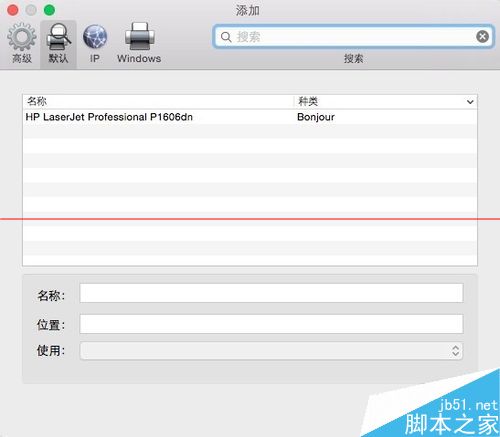This screenshot has width=500, height=437.
Task: Open the 使用 driver dropdown
Action: click(x=271, y=351)
